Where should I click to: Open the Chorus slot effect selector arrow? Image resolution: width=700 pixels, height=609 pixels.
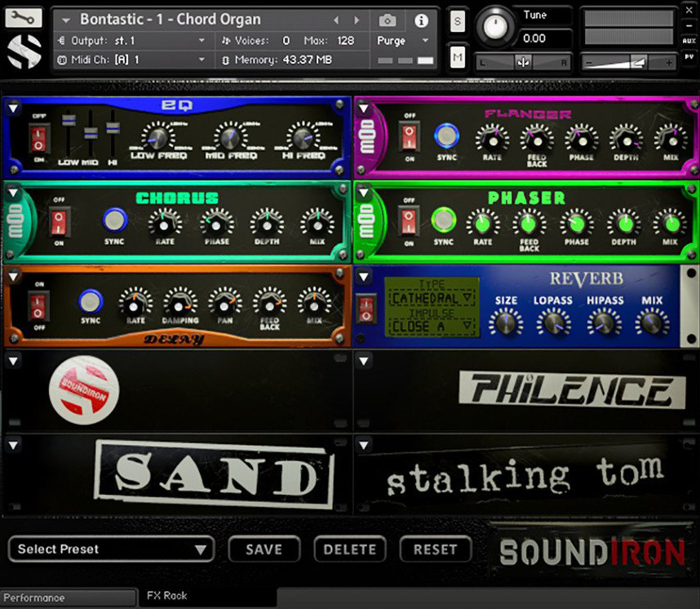[13, 193]
